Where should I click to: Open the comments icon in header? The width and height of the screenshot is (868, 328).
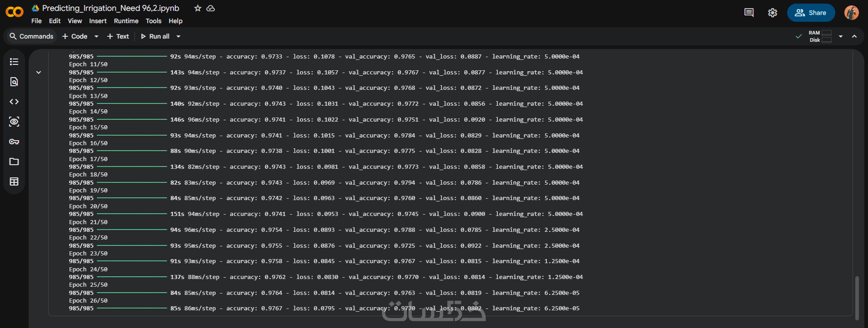coord(749,13)
